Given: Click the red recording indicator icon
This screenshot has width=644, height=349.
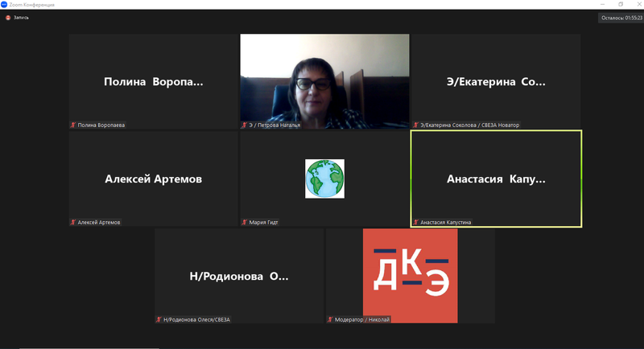Looking at the screenshot, I should tap(8, 17).
